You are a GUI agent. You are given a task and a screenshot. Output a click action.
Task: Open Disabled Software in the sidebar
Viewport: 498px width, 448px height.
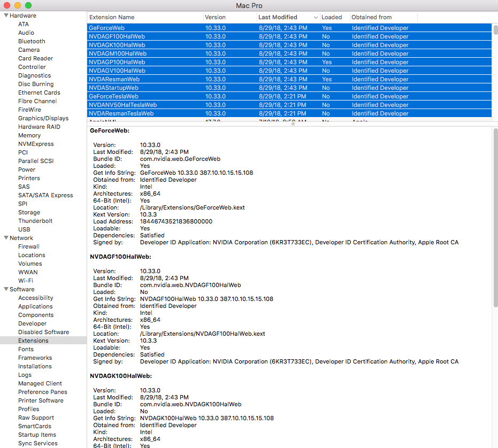pos(43,332)
